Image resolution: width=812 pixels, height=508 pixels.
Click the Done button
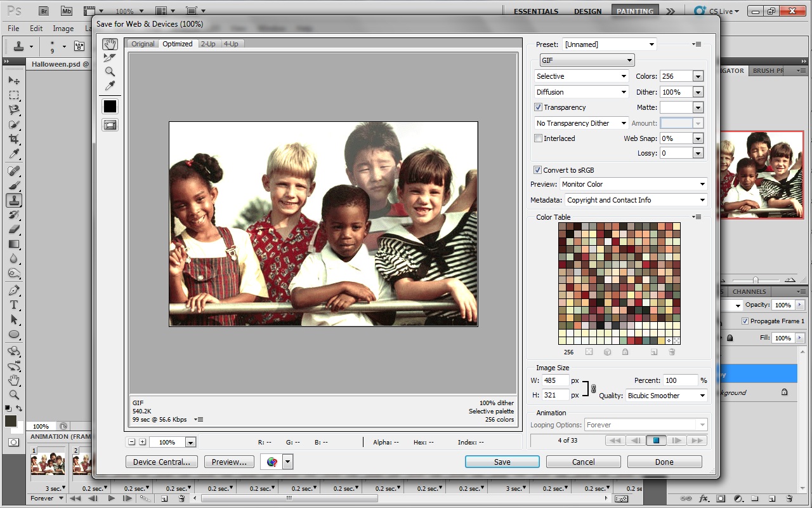point(665,462)
